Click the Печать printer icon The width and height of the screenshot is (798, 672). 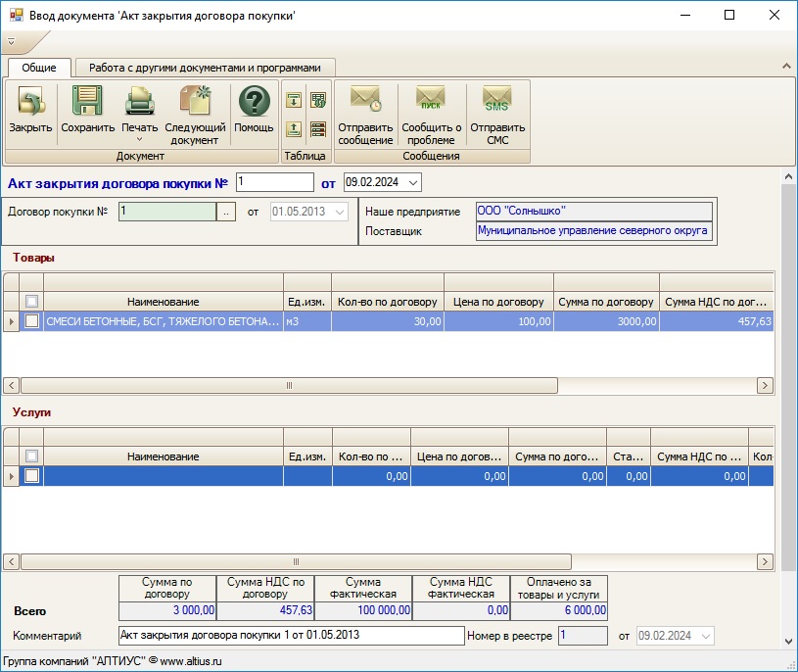coord(139,102)
